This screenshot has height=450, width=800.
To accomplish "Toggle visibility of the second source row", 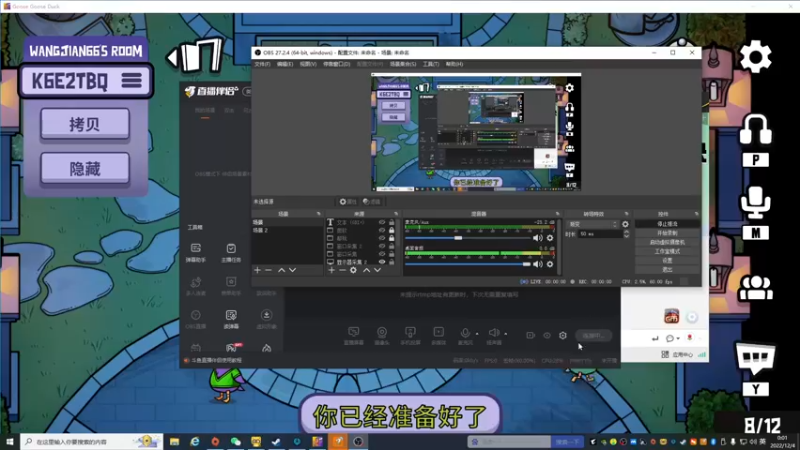I will point(382,230).
